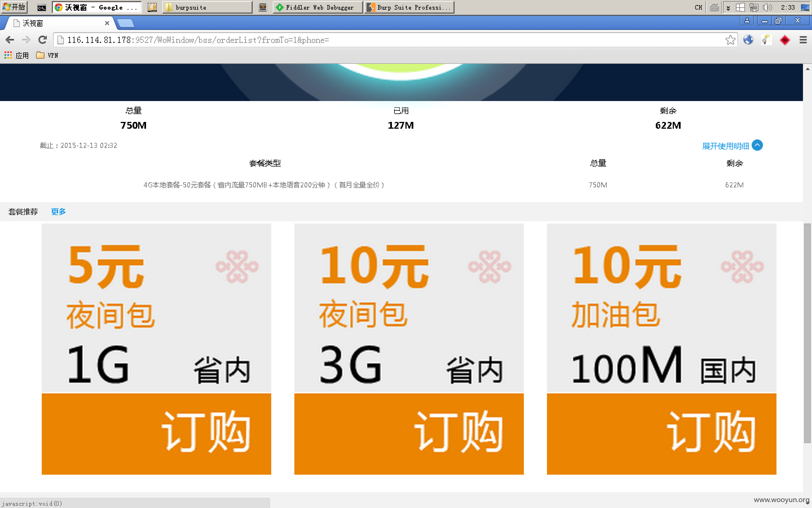This screenshot has height=508, width=812.
Task: Open 更多 package recommendations link
Action: [58, 211]
